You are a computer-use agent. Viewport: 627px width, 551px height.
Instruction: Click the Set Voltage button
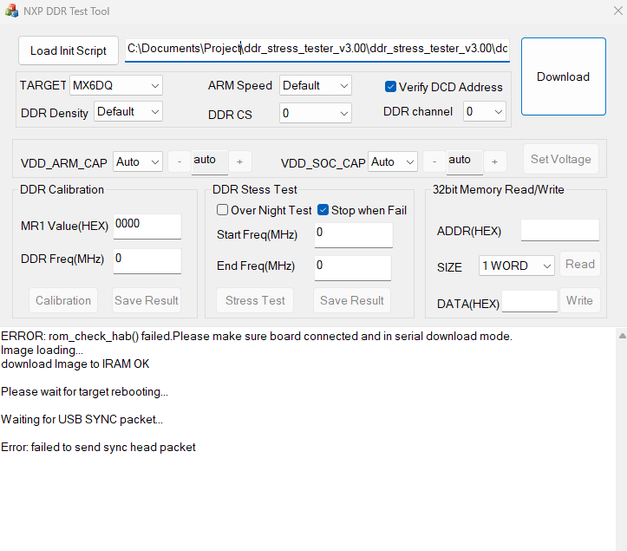click(561, 159)
